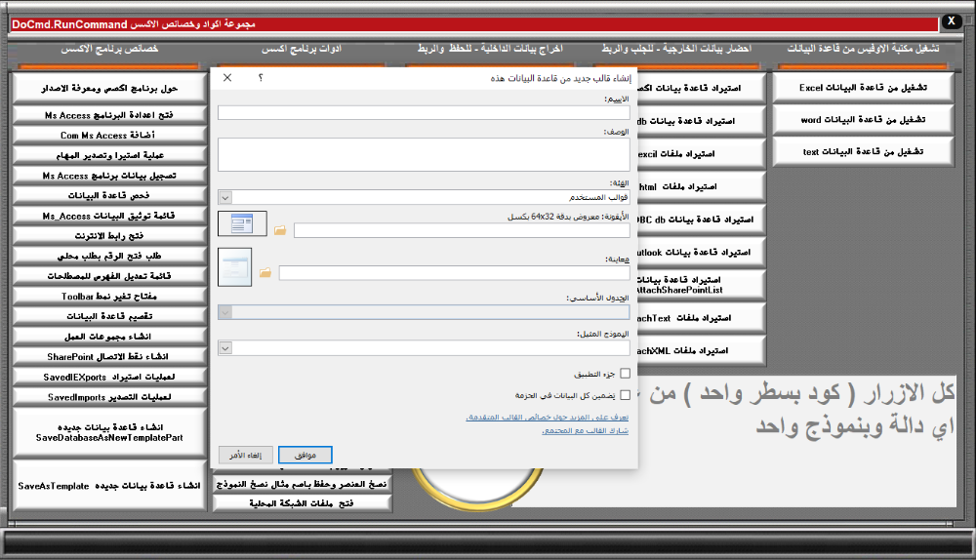Click the 'مفتاح تغير نمط Toolbar' button

point(109,296)
